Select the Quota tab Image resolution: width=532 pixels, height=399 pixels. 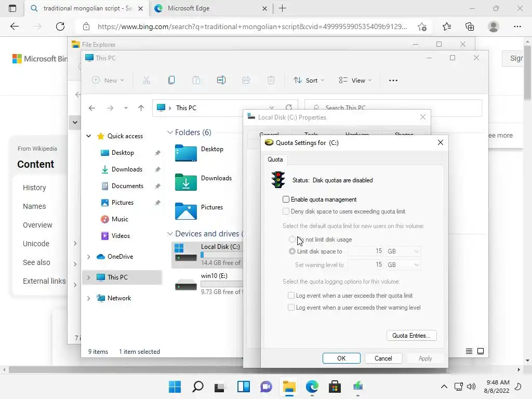(275, 159)
